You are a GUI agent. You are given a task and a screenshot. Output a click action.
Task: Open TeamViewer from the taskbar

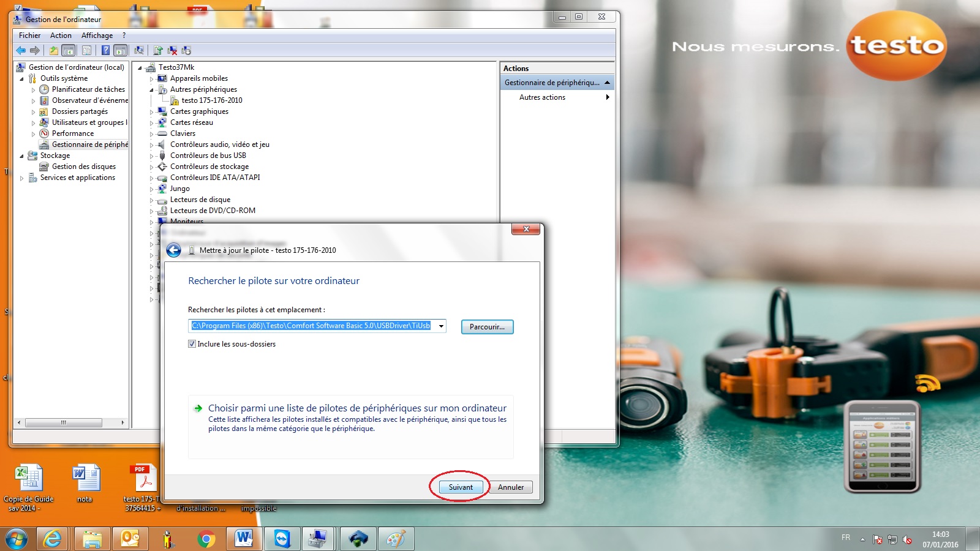point(282,539)
